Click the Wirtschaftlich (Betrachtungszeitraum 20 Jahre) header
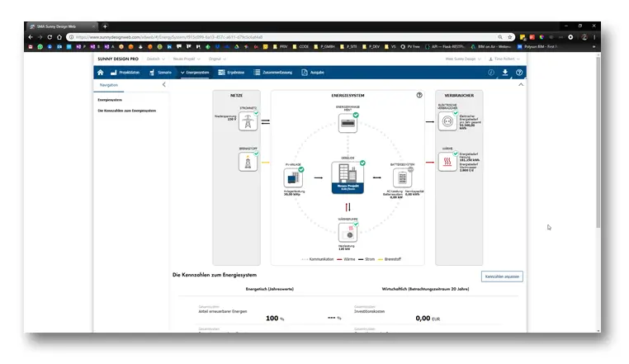Image resolution: width=629 pixels, height=364 pixels. [x=425, y=289]
